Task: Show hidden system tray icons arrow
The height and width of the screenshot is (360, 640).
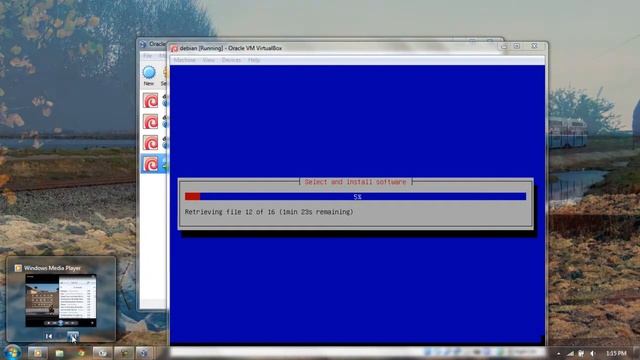Action: pyautogui.click(x=558, y=353)
